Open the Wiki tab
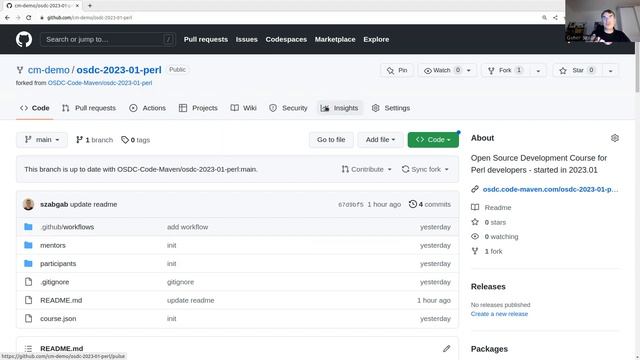 (244, 108)
